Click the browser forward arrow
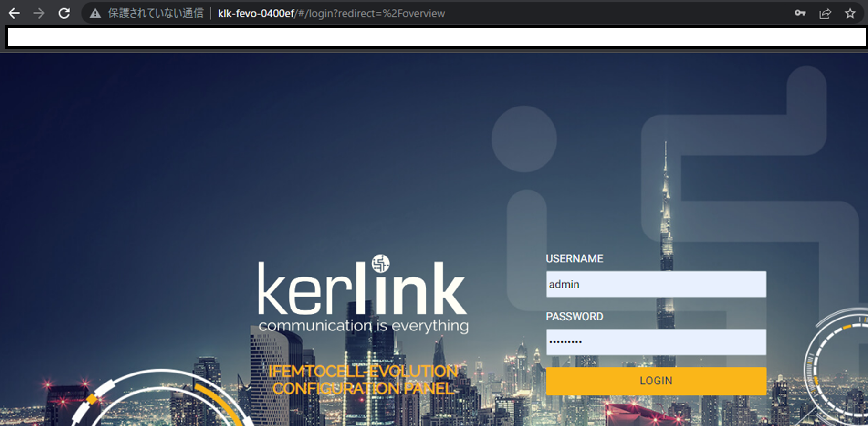 click(x=39, y=13)
